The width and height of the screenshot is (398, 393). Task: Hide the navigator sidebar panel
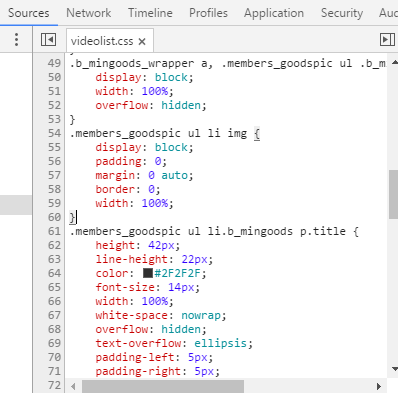(48, 40)
